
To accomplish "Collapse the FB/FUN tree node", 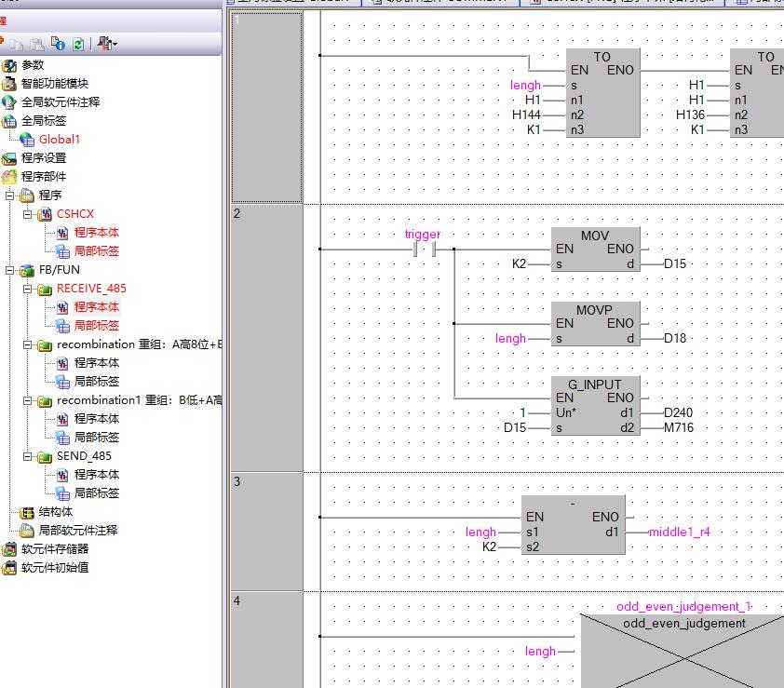I will point(10,270).
